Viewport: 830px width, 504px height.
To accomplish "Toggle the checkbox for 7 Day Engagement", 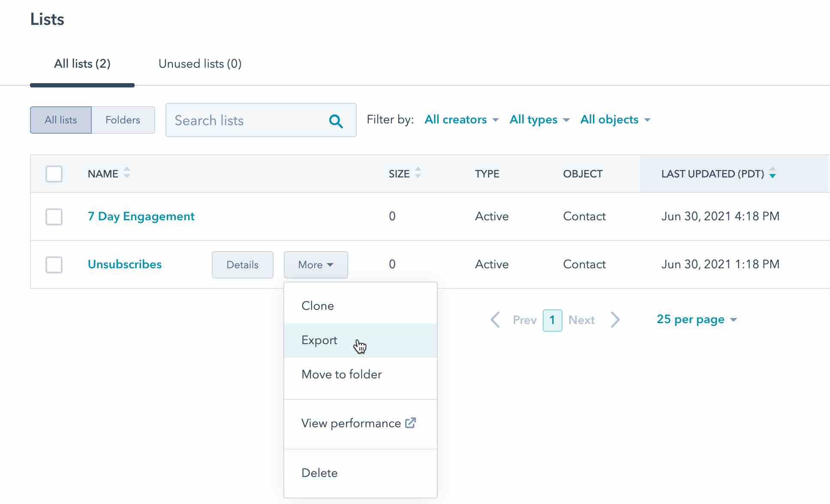I will click(54, 216).
